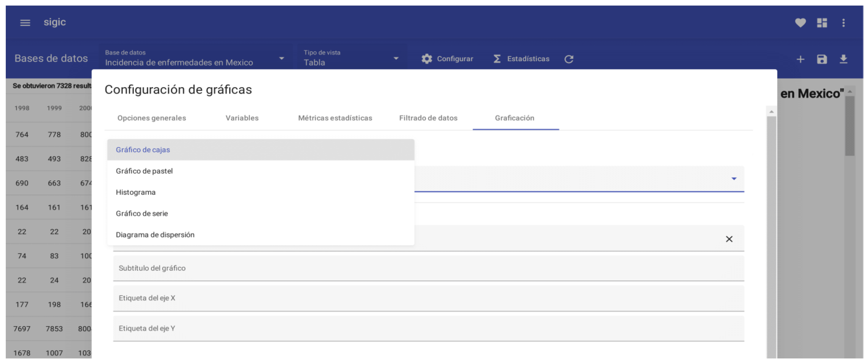Clear the chart title field with X
Image resolution: width=868 pixels, height=364 pixels.
(729, 239)
